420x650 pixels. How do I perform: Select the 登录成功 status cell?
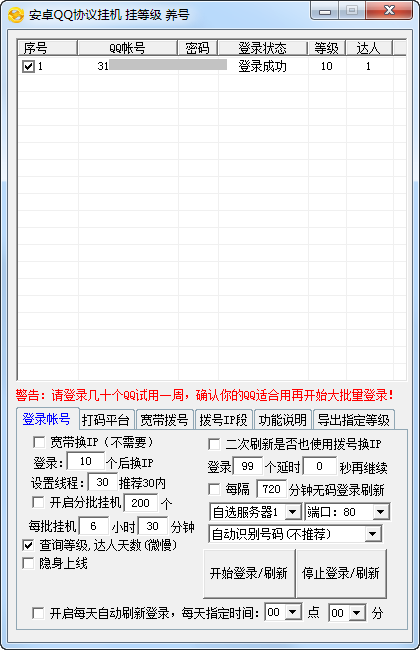[263, 66]
